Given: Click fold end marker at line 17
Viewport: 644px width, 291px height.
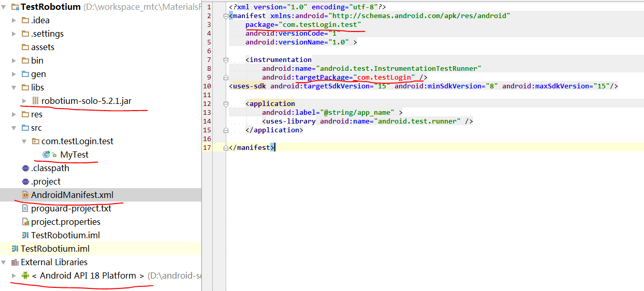Looking at the screenshot, I should 225,148.
